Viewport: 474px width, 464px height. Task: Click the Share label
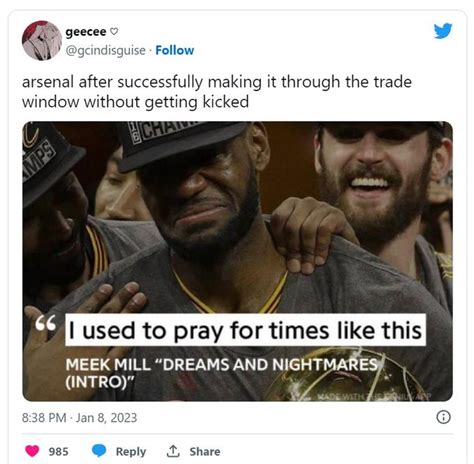[x=205, y=451]
